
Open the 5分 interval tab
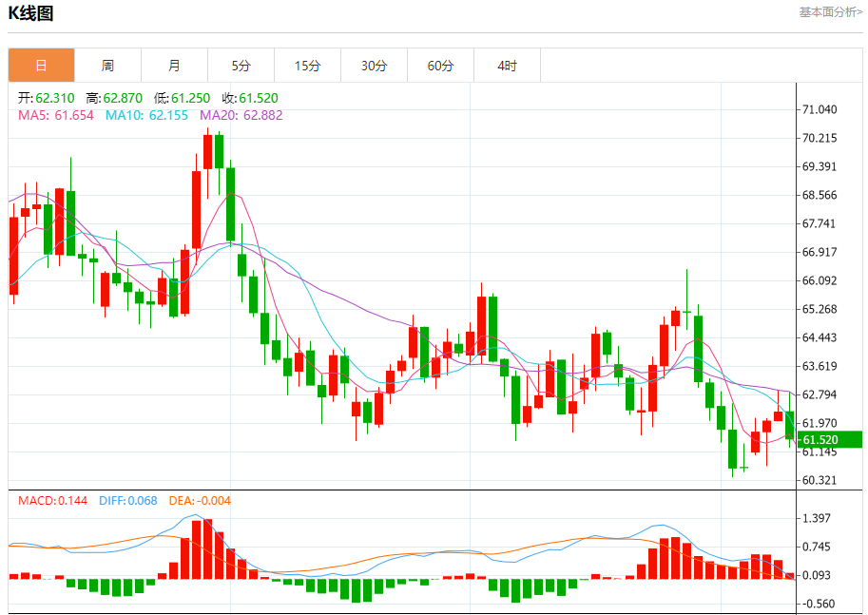(241, 66)
